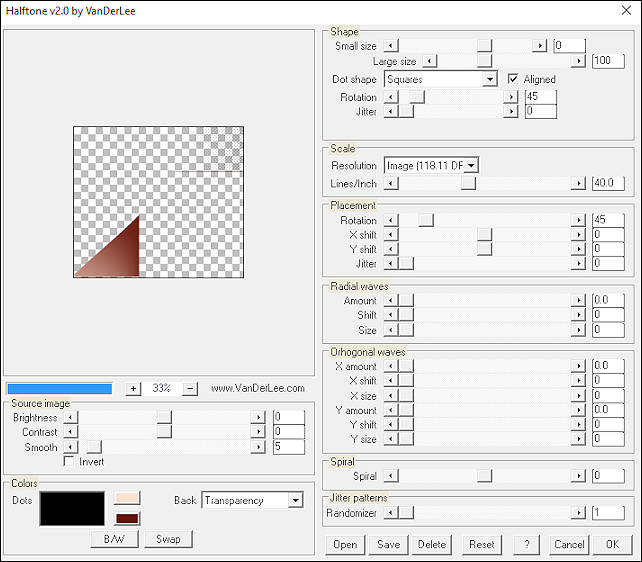
Task: Click the dark red color swatch
Action: (127, 518)
